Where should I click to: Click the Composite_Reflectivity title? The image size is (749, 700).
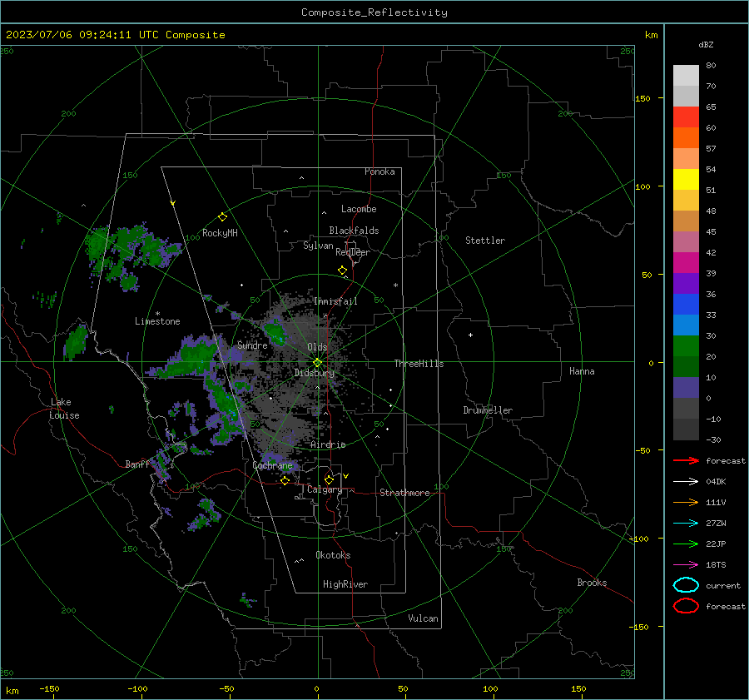coord(374,12)
